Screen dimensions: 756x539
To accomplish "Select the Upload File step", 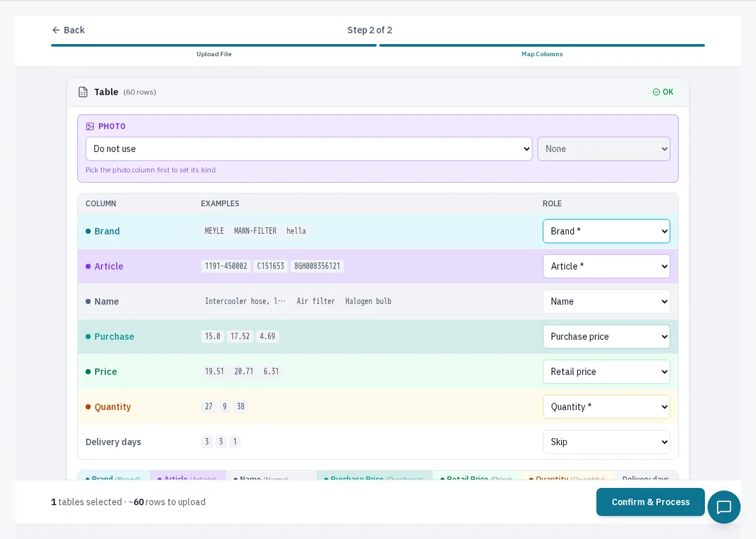I will click(214, 54).
